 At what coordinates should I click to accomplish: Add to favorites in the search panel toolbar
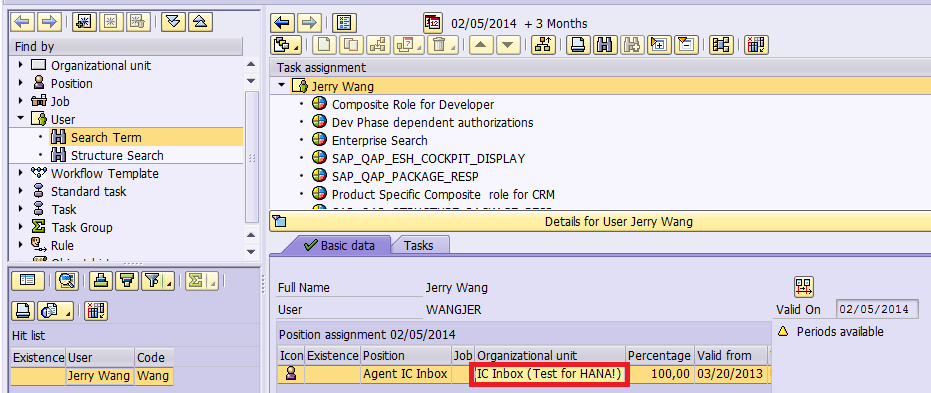84,22
